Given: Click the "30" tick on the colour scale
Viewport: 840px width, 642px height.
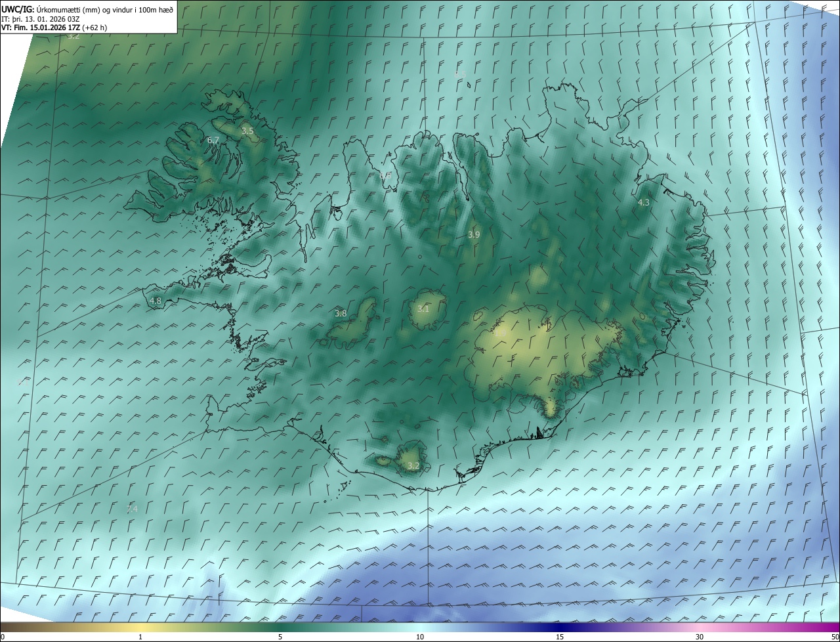Looking at the screenshot, I should point(700,637).
